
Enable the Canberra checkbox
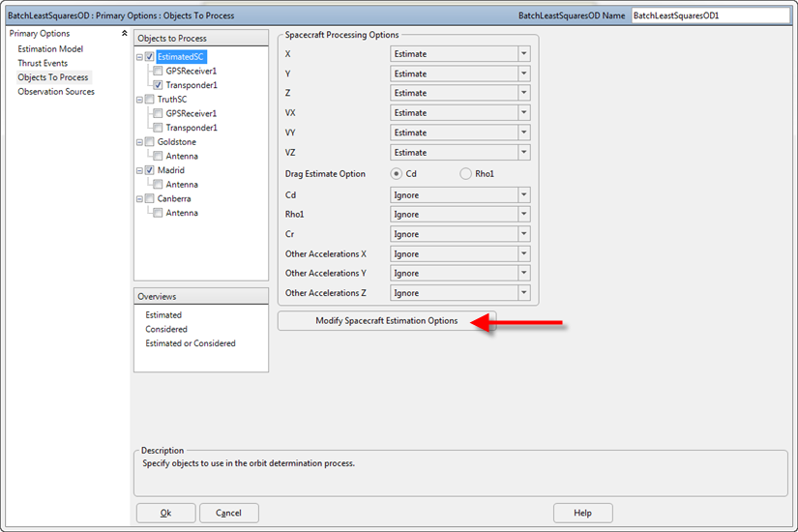tap(149, 199)
